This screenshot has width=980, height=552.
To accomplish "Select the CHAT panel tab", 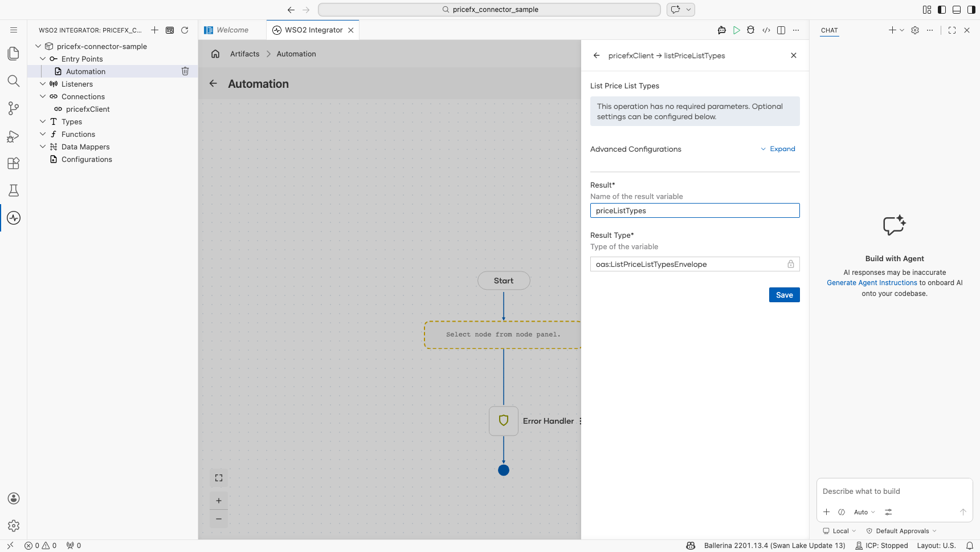I will coord(830,30).
